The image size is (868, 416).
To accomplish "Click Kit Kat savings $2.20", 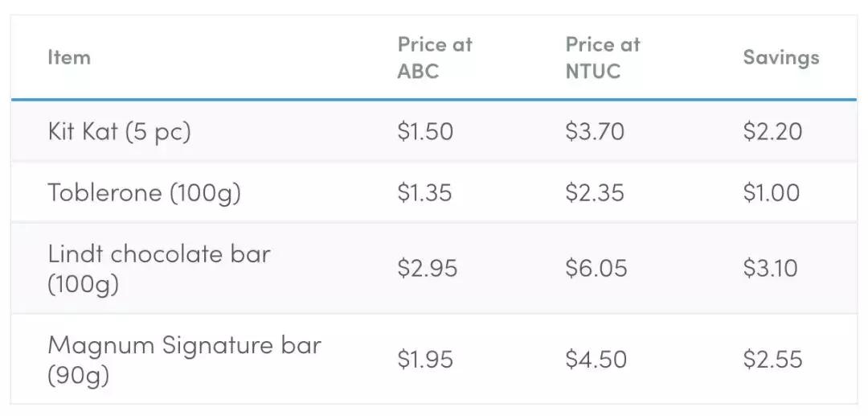I will click(772, 131).
